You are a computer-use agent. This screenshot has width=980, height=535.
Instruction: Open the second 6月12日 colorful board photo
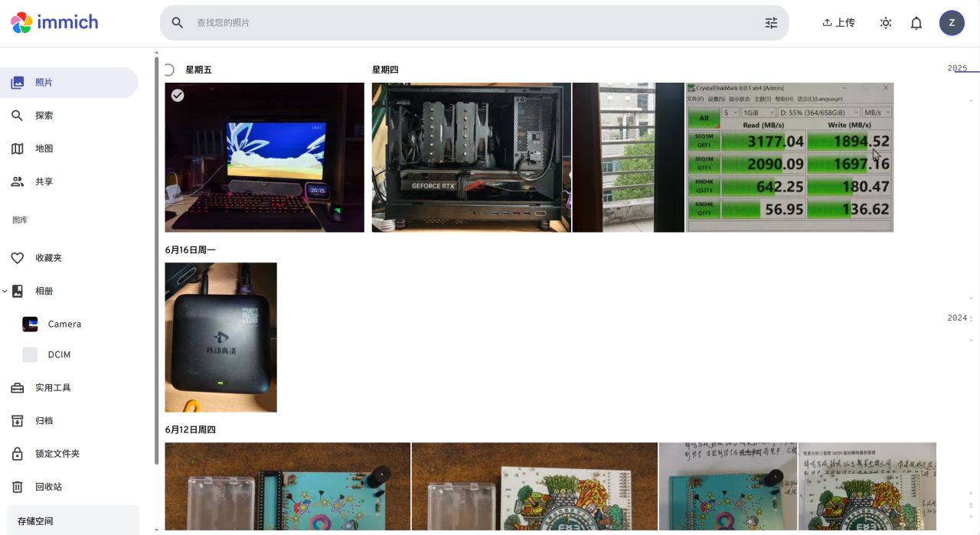[534, 487]
